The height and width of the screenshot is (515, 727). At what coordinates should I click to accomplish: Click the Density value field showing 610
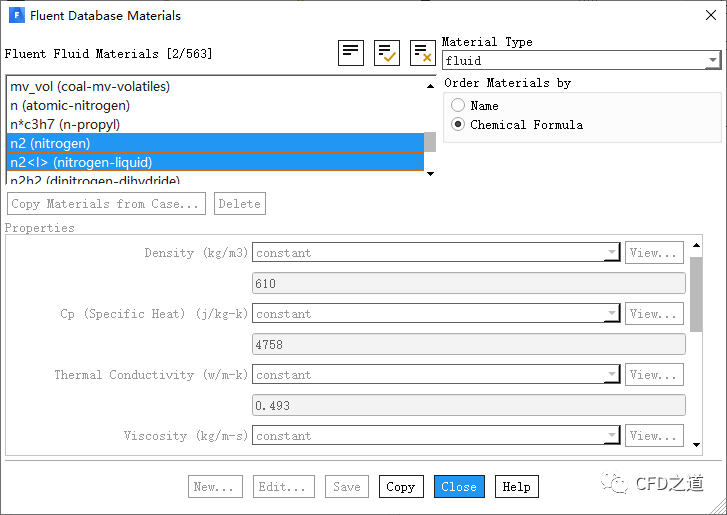(x=468, y=284)
